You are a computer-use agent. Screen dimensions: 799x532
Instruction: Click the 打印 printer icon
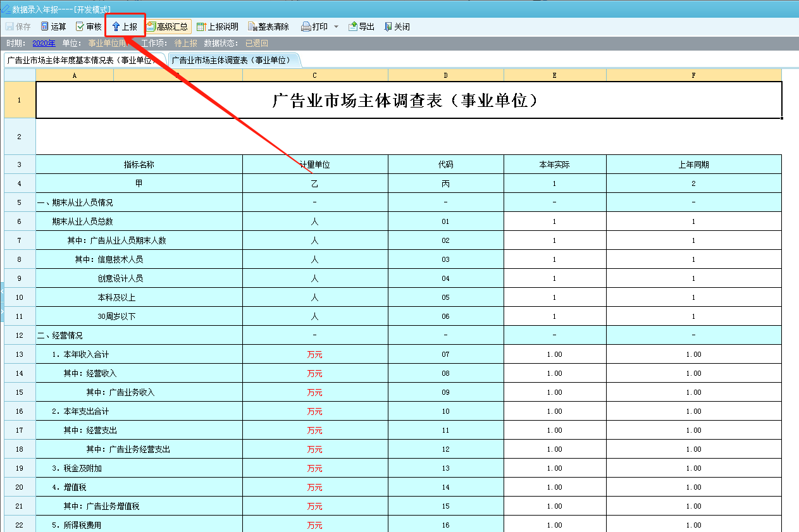tap(306, 27)
